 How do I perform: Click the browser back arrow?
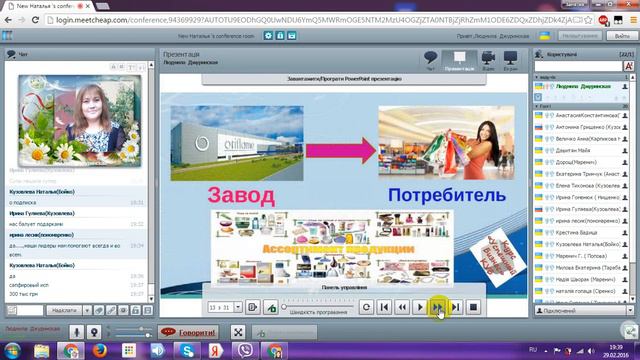8,20
